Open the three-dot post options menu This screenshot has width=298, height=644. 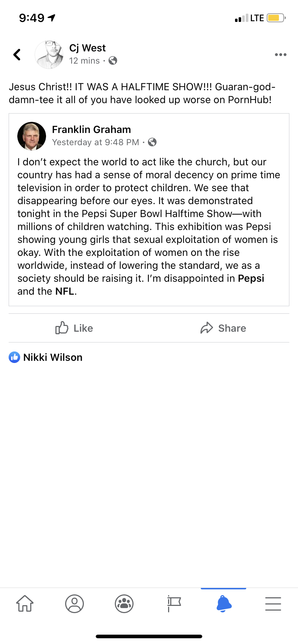280,55
